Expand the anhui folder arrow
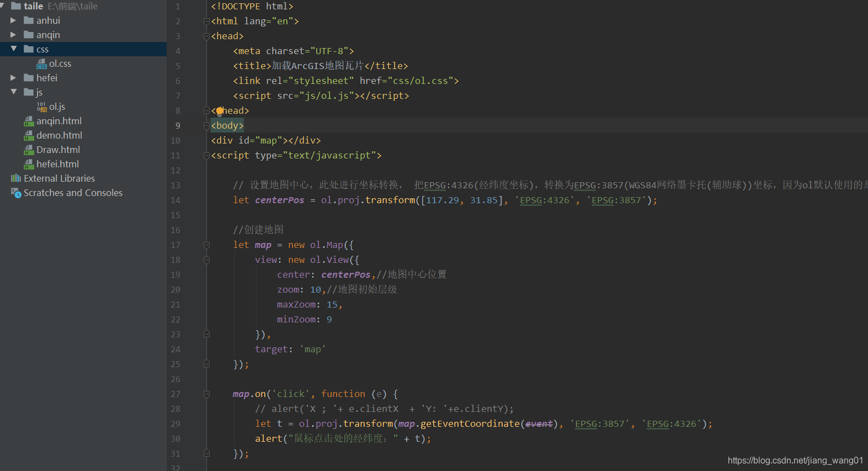This screenshot has width=868, height=471. point(13,20)
